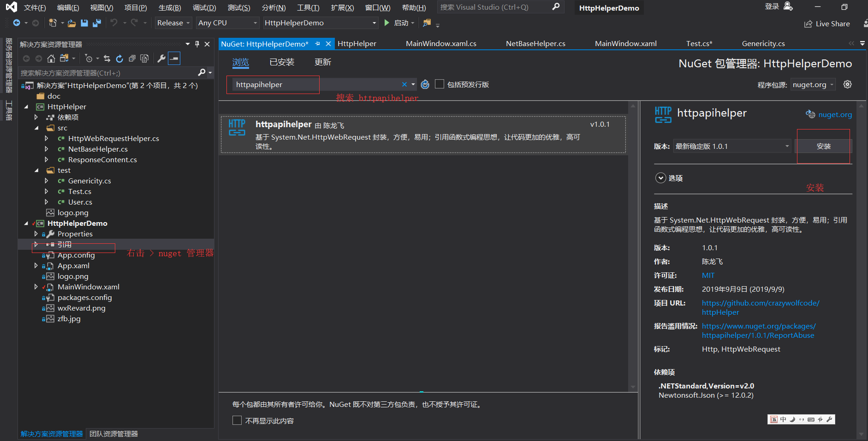This screenshot has height=441, width=868.
Task: Click the Sync with Active Document icon
Action: 107,59
